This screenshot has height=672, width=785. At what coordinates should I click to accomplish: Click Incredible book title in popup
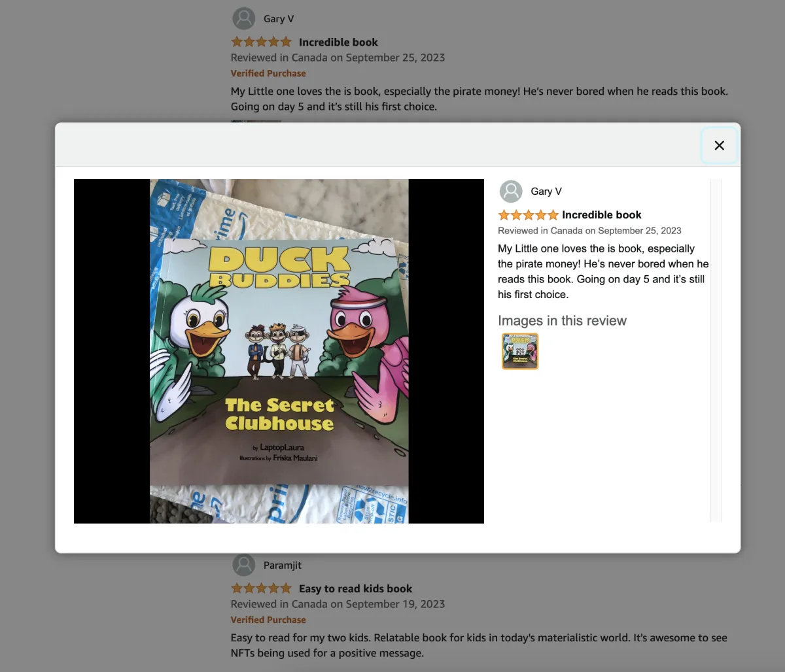pos(602,215)
